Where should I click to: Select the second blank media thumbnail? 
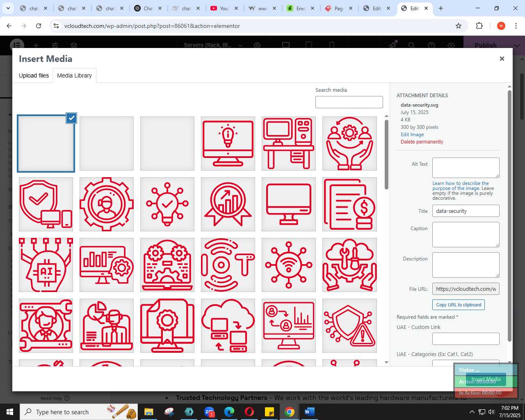pyautogui.click(x=107, y=144)
